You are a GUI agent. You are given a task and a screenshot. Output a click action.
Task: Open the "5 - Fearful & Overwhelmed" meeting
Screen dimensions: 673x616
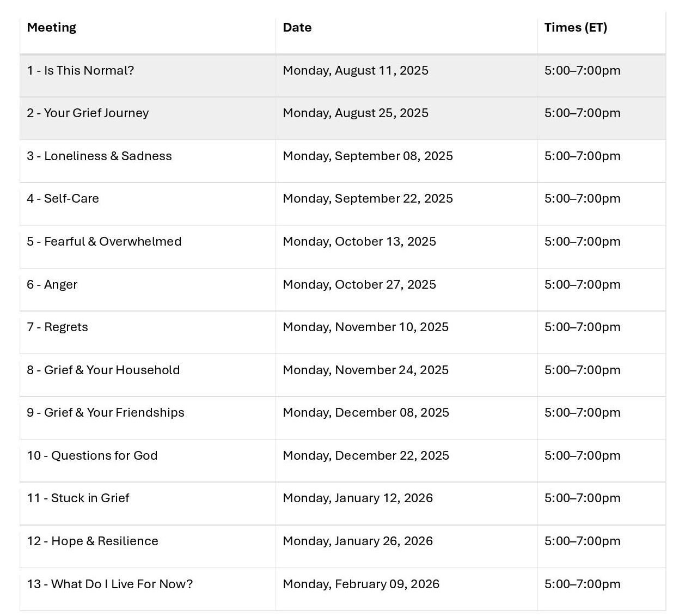tap(104, 242)
